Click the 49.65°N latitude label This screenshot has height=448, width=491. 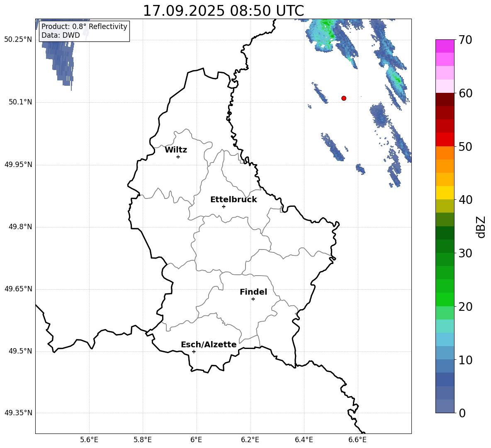18,289
